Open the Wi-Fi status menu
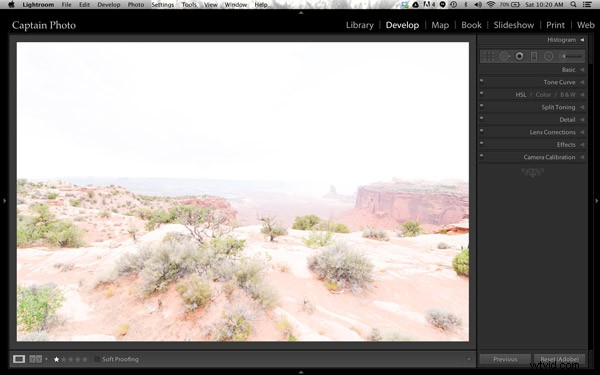600x375 pixels. click(x=491, y=5)
